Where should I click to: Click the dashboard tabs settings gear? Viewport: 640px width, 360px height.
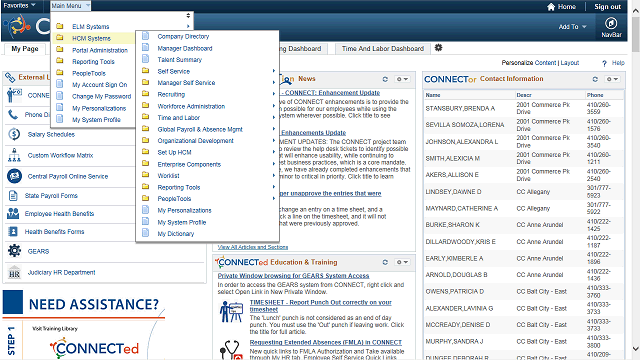tap(438, 48)
